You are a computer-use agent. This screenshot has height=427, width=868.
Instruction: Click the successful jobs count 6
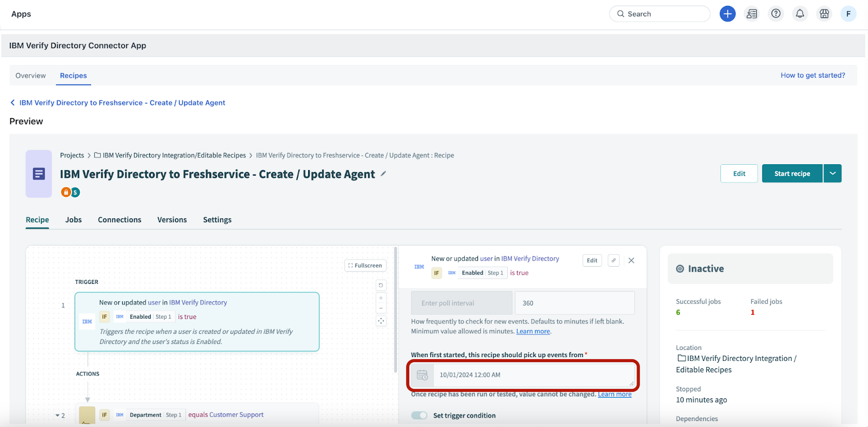coord(678,312)
